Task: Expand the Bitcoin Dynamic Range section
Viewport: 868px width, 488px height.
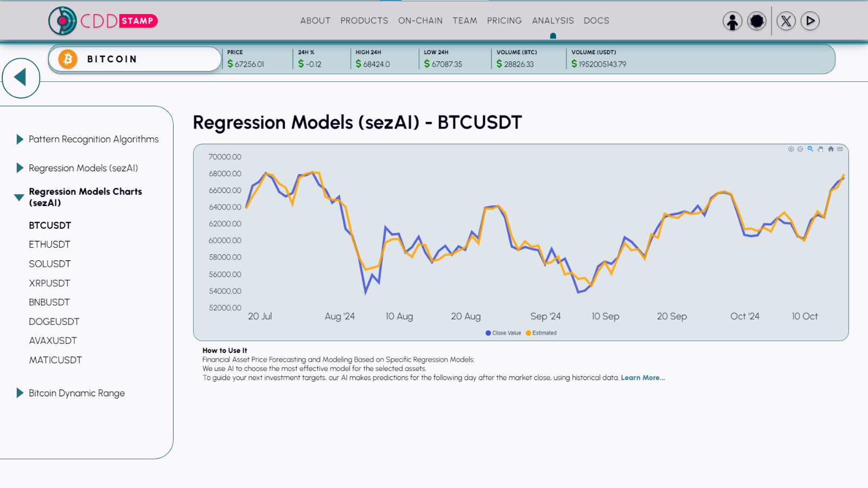Action: click(76, 393)
